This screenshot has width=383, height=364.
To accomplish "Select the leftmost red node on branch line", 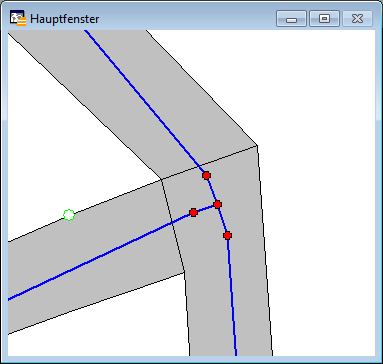I will pyautogui.click(x=193, y=212).
